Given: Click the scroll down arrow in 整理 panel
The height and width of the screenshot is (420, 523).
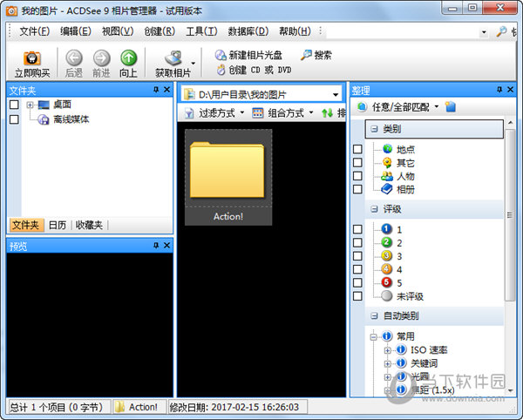Looking at the screenshot, I should 510,390.
